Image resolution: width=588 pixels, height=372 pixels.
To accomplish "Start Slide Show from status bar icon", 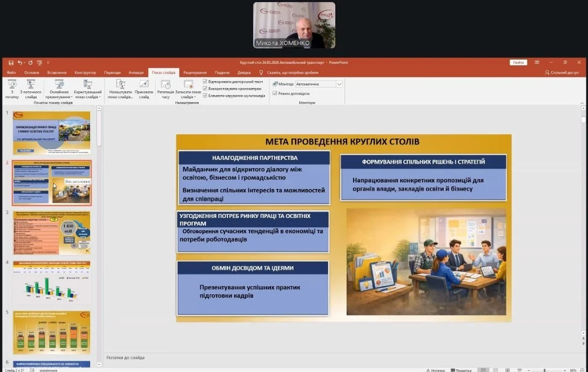I will pos(520,370).
